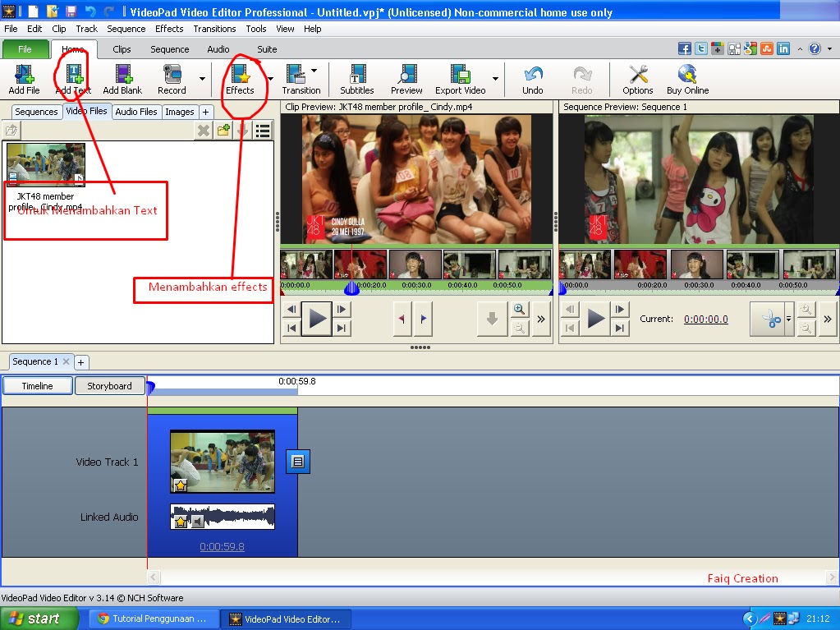Click the Add Blank toolbar icon

(x=122, y=80)
